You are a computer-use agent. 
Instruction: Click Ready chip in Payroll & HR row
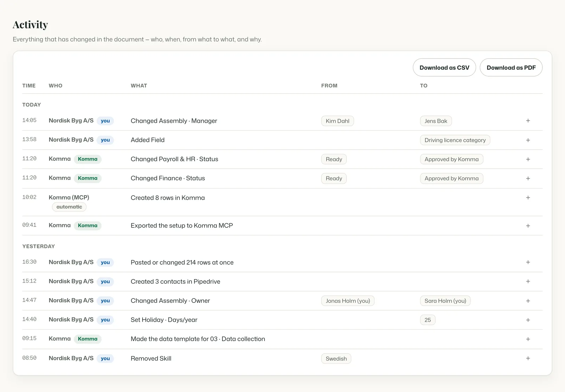point(334,159)
